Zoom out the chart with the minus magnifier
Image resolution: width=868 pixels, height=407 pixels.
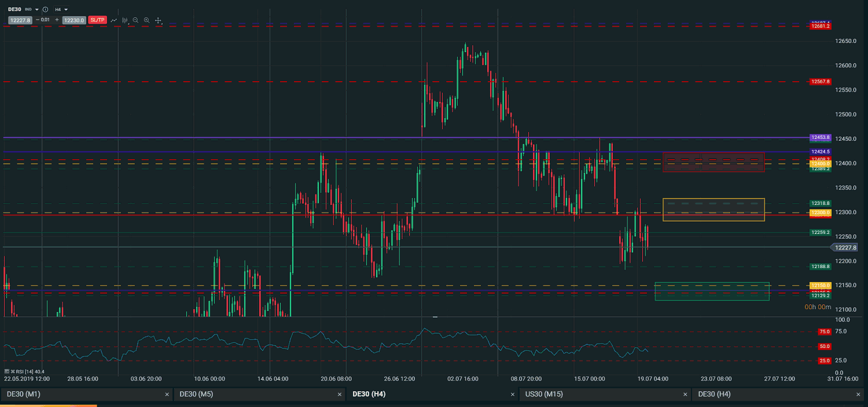(135, 20)
